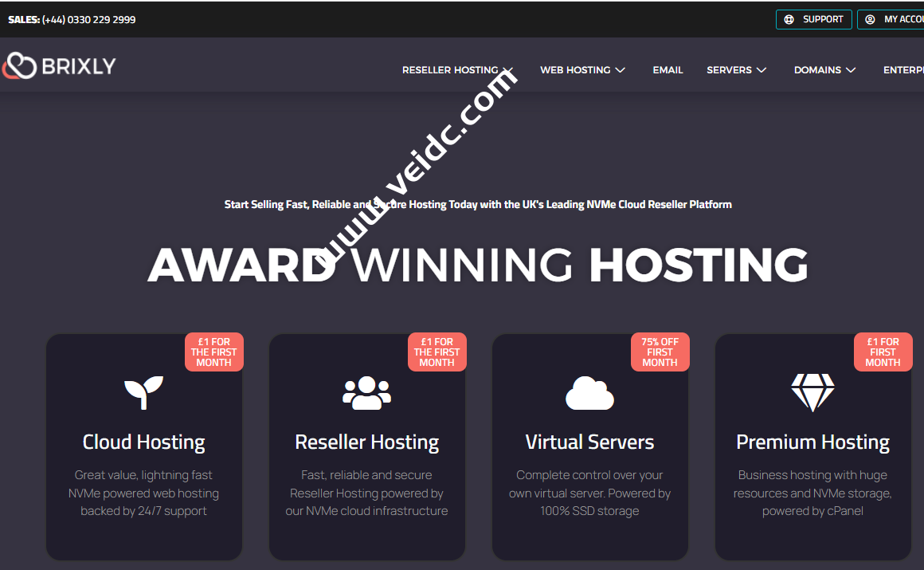Click the Brixly logo
This screenshot has height=570, width=924.
(x=59, y=66)
